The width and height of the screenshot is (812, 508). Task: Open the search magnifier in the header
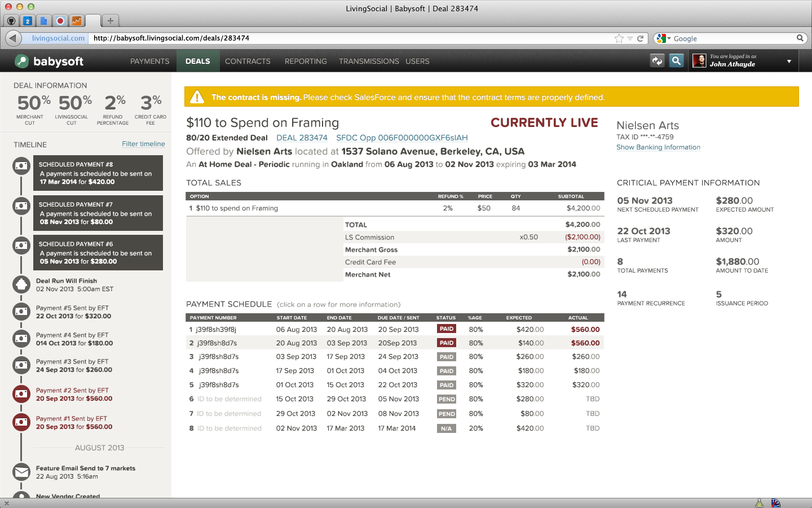(x=676, y=61)
